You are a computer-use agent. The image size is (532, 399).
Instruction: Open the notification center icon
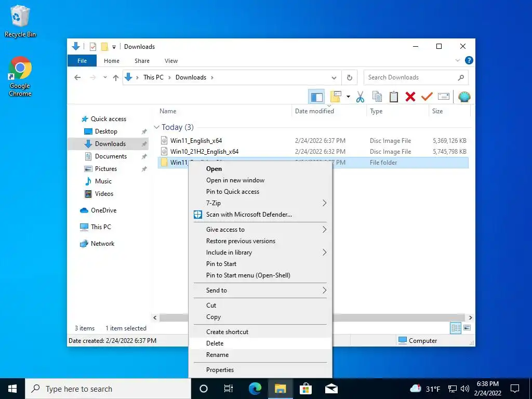click(515, 389)
